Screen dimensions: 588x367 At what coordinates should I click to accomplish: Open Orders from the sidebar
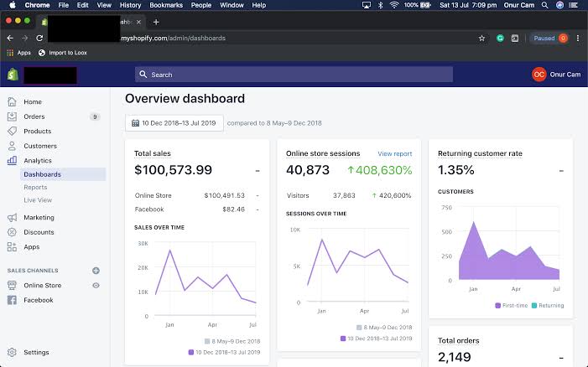coord(34,116)
